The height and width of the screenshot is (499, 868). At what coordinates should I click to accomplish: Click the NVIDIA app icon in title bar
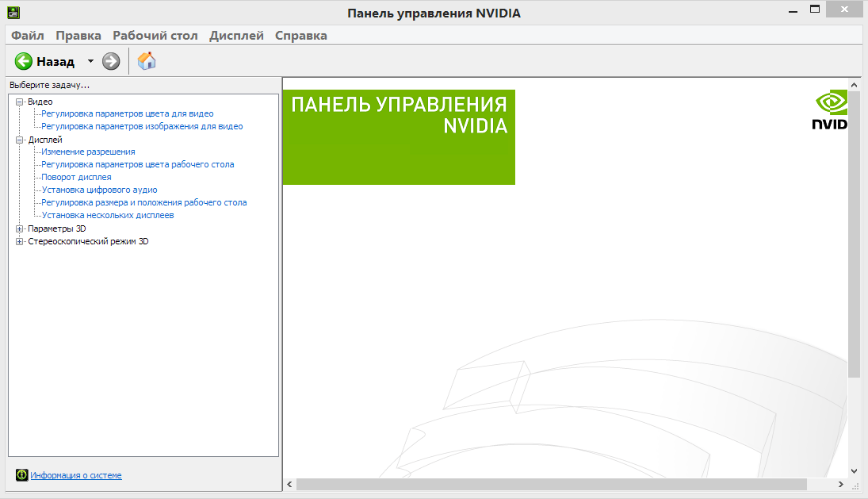coord(13,12)
